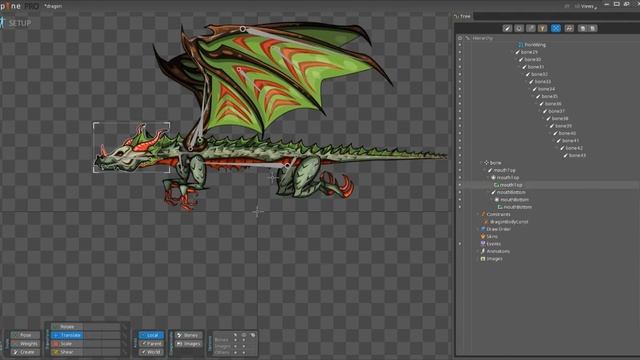Hide bone35 using its visibility dot
The image size is (640, 360).
[460, 96]
